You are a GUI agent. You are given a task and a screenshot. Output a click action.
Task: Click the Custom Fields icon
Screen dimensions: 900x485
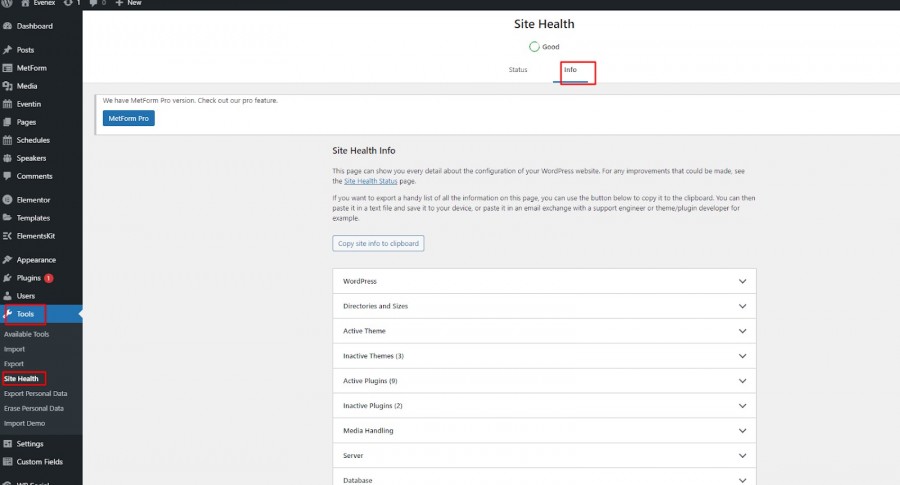[x=7, y=461]
